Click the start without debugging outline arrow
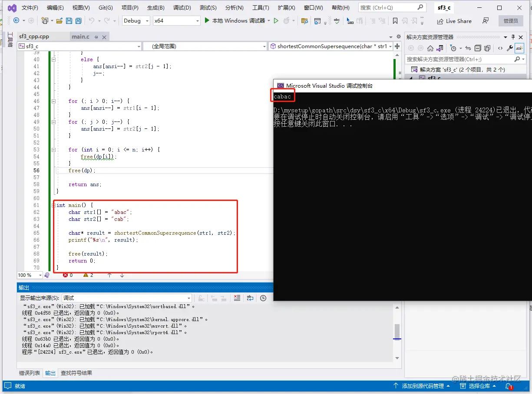 [x=276, y=20]
